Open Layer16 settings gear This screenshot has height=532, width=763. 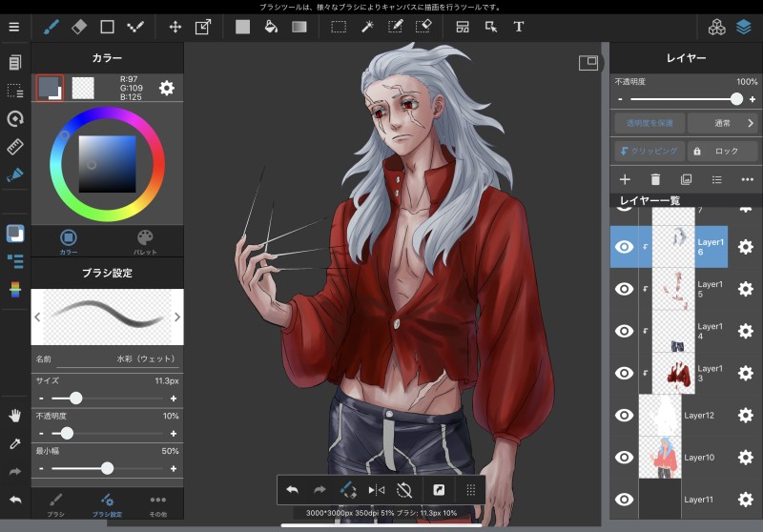tap(746, 247)
